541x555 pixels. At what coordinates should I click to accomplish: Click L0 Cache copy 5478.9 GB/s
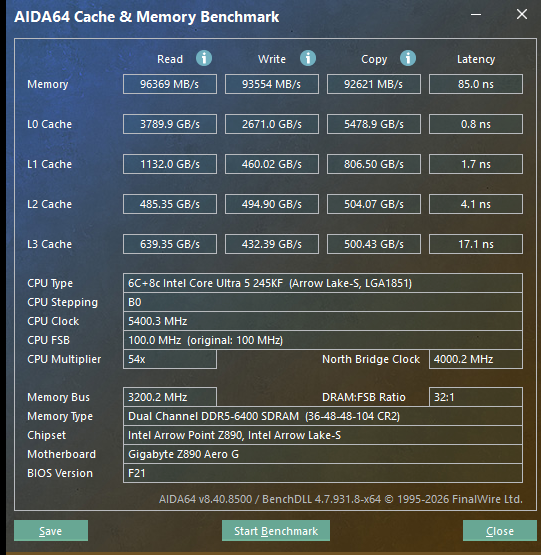coord(374,124)
